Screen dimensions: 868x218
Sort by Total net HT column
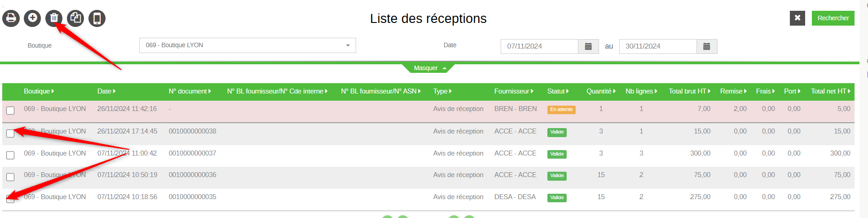[831, 91]
